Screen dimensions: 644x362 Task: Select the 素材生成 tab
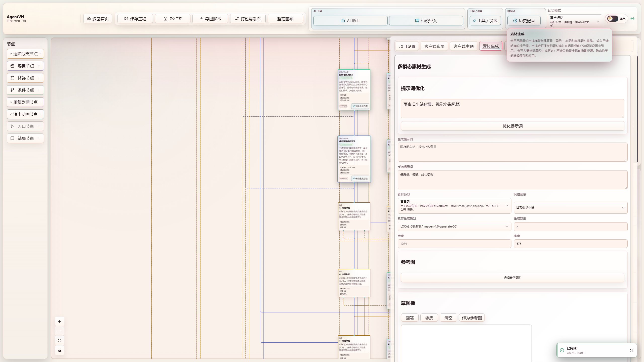pyautogui.click(x=491, y=46)
